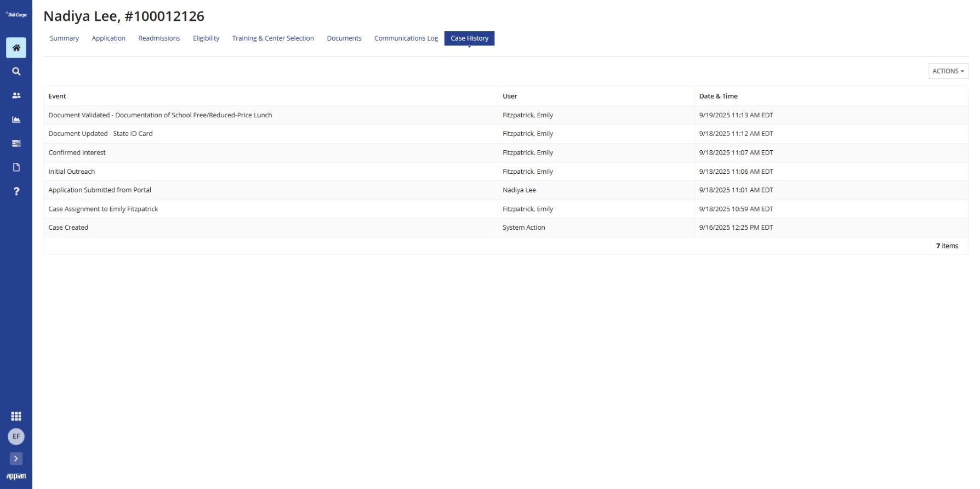
Task: Click the 7 items count label
Action: coord(947,246)
